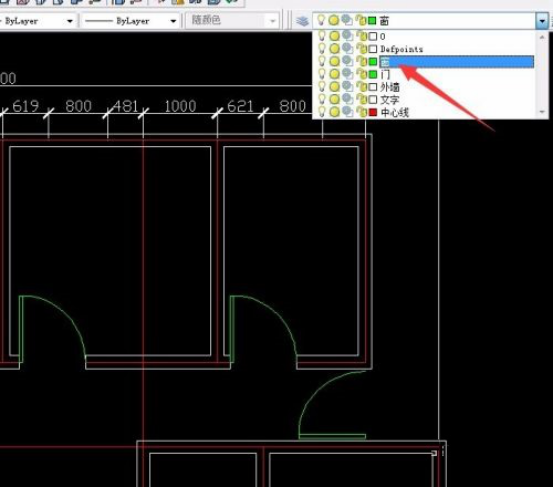
Task: Click layer list scrollbar down arrow
Action: point(543,112)
